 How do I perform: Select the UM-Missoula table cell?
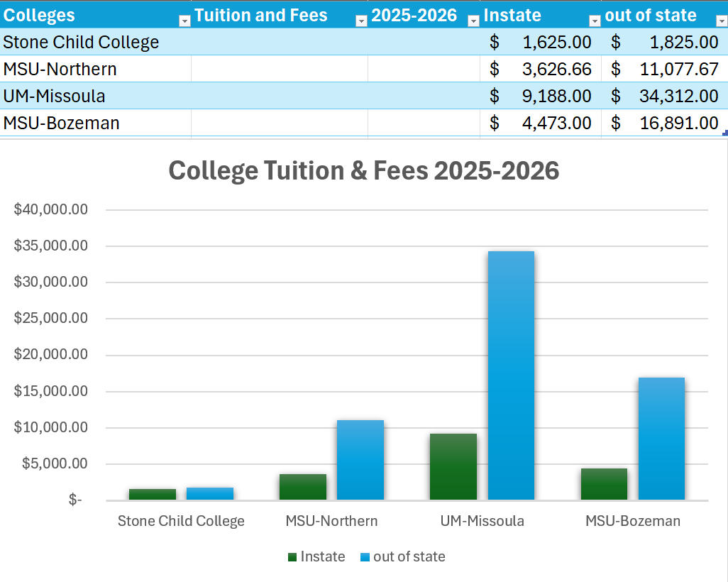96,96
